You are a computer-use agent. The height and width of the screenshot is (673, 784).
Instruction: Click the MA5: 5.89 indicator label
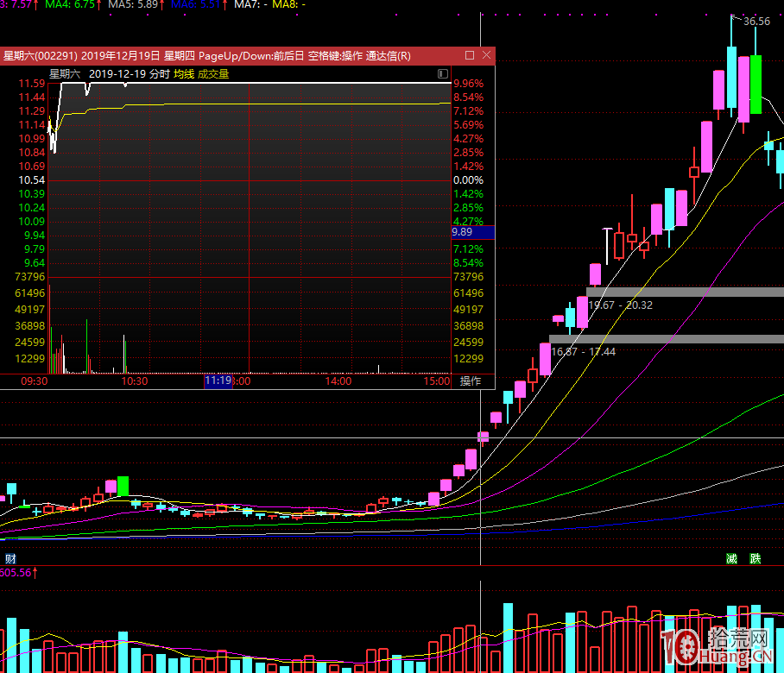coord(138,4)
